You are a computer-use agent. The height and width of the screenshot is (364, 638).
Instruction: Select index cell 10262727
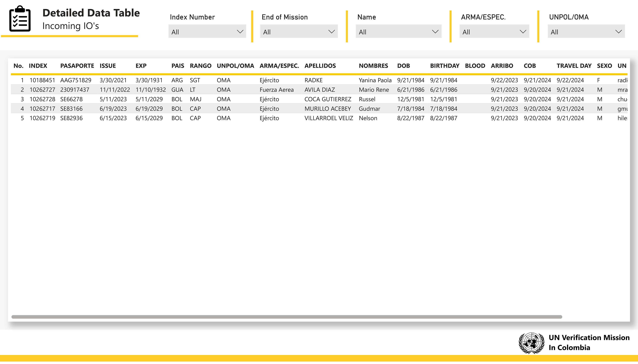click(42, 90)
